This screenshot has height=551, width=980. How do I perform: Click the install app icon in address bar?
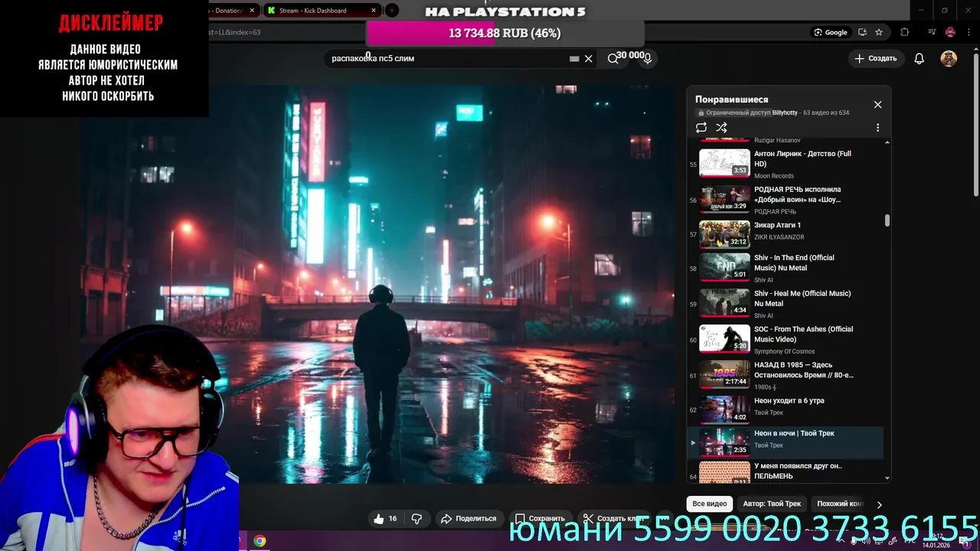click(862, 32)
